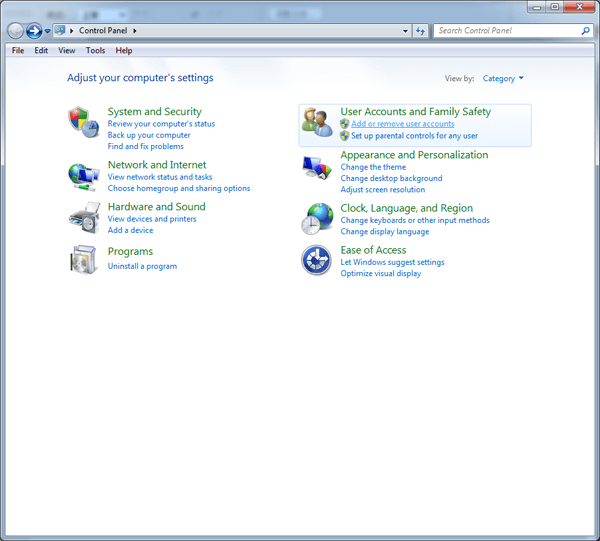
Task: Open Set up parental controls link
Action: pyautogui.click(x=414, y=135)
